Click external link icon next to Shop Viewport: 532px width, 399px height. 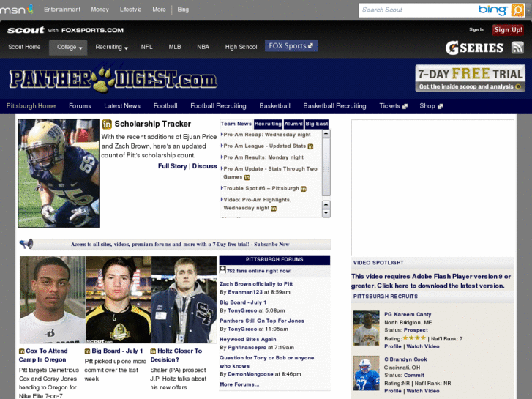pyautogui.click(x=440, y=106)
